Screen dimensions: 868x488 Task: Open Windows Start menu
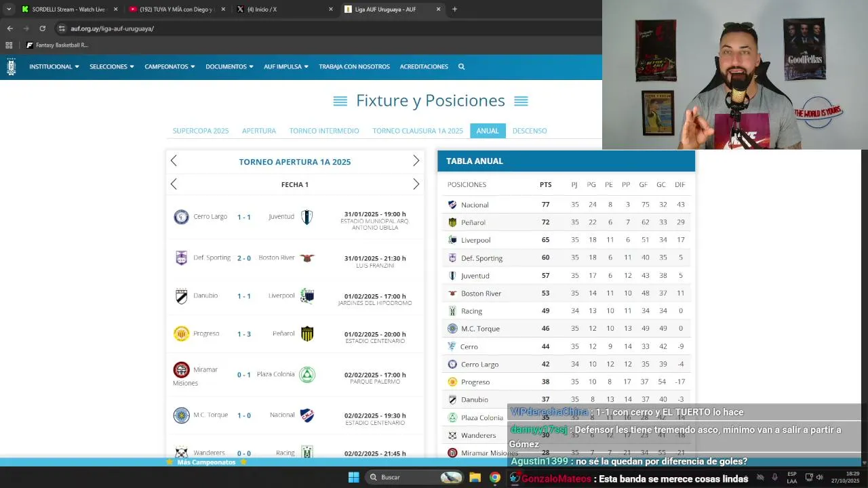point(353,477)
